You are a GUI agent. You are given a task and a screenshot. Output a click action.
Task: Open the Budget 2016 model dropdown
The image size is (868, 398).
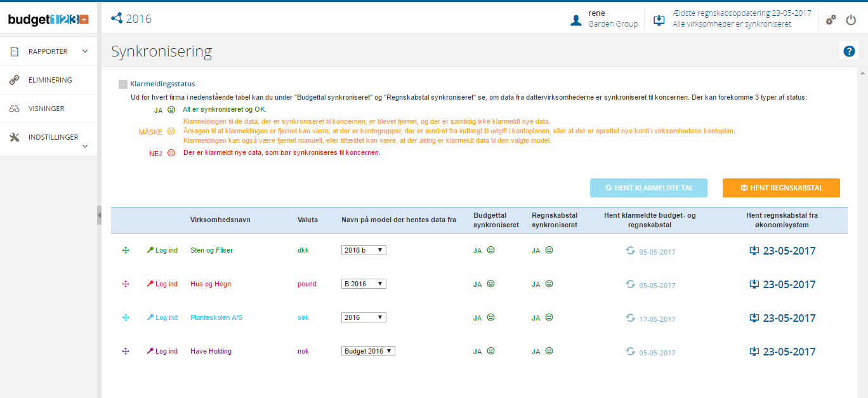coord(368,351)
